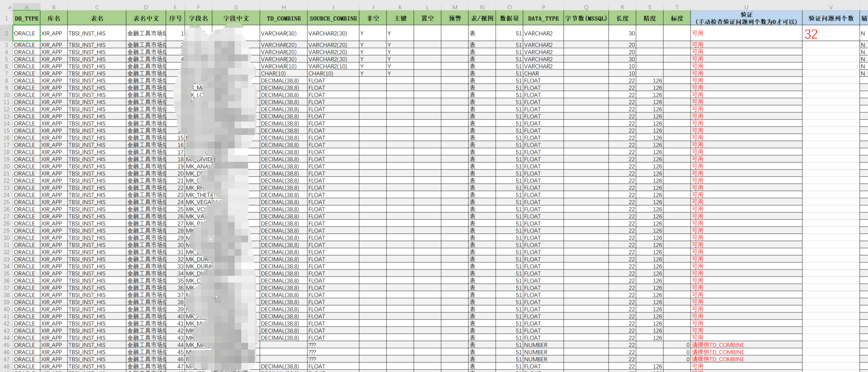Click 请提供TD_COMBINE in row 47
The image size is (868, 372).
[x=718, y=359]
